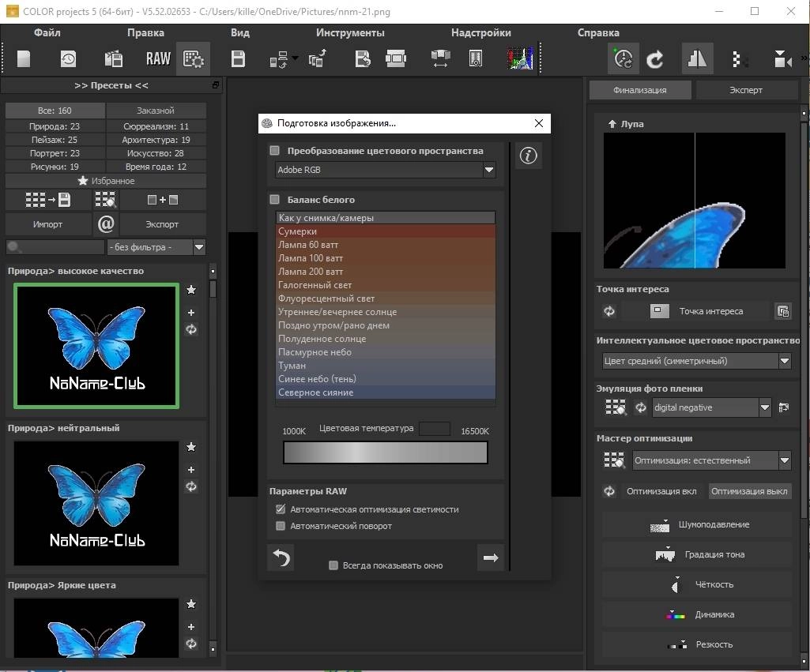Viewport: 810px width, 672px height.
Task: Click the Точка интереса button
Action: click(696, 311)
